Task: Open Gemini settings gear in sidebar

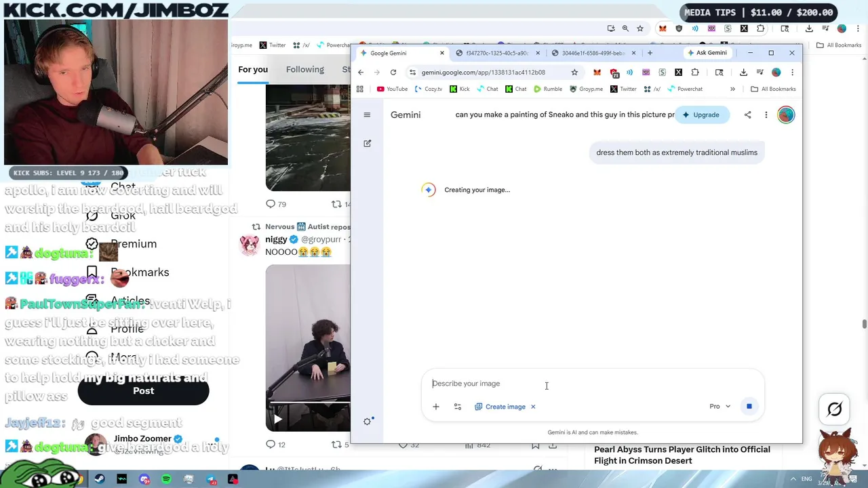Action: [368, 421]
